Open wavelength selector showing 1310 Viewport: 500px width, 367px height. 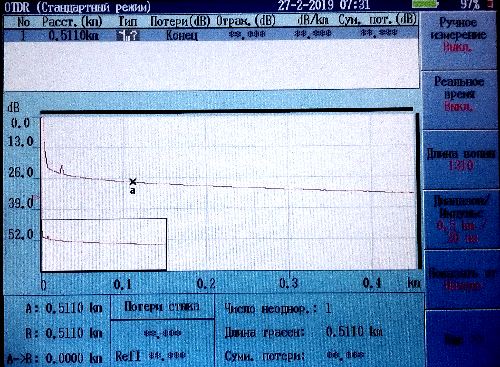[x=460, y=160]
